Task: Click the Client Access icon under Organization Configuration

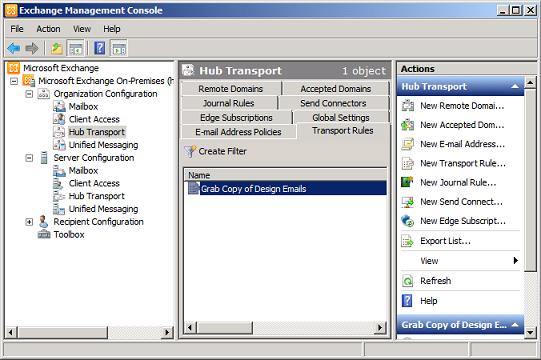Action: 59,119
